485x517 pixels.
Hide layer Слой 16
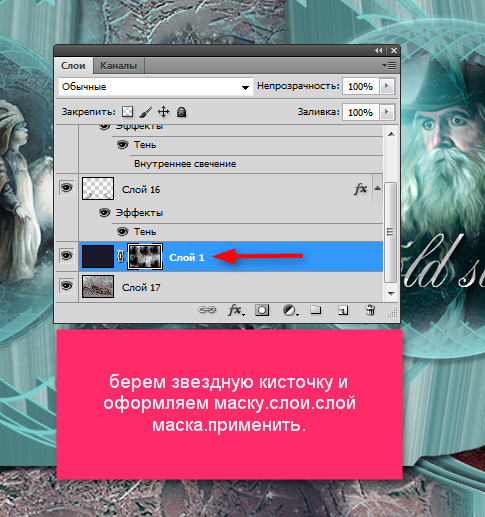66,188
